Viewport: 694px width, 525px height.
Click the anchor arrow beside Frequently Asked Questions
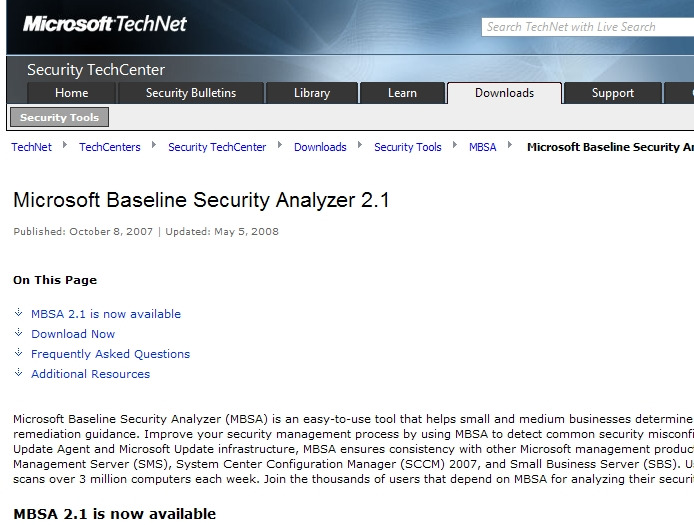click(19, 352)
